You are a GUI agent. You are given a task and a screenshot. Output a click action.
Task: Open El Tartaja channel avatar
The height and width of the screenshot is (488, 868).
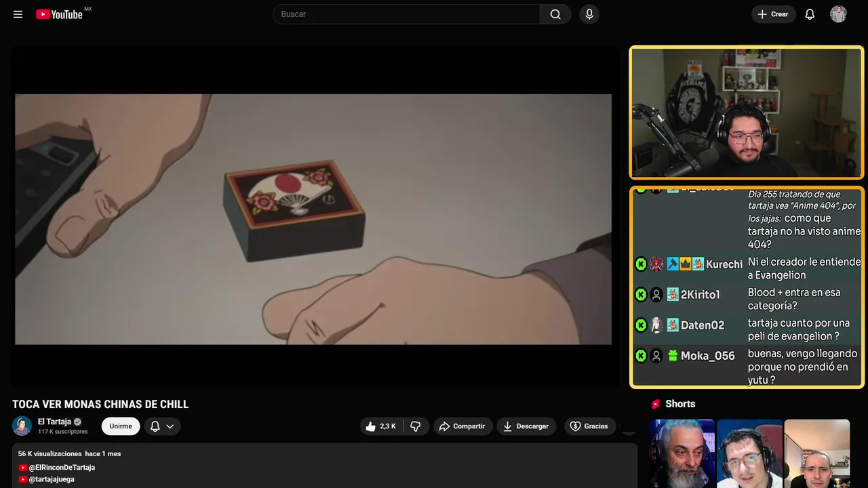pyautogui.click(x=22, y=426)
